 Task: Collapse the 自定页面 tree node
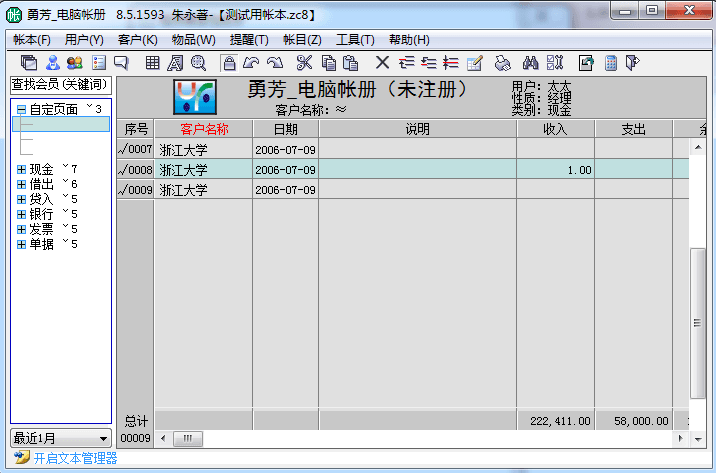point(21,109)
